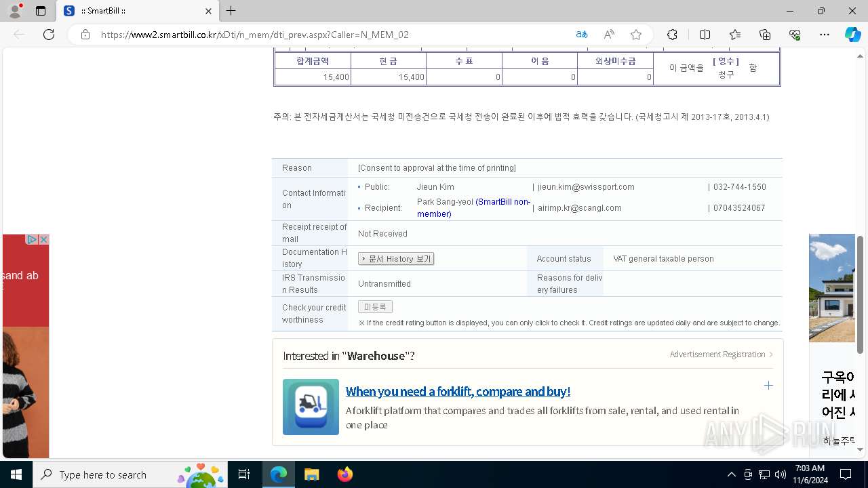Click the house ad image on the right
Image resolution: width=868 pixels, height=488 pixels.
click(x=832, y=288)
